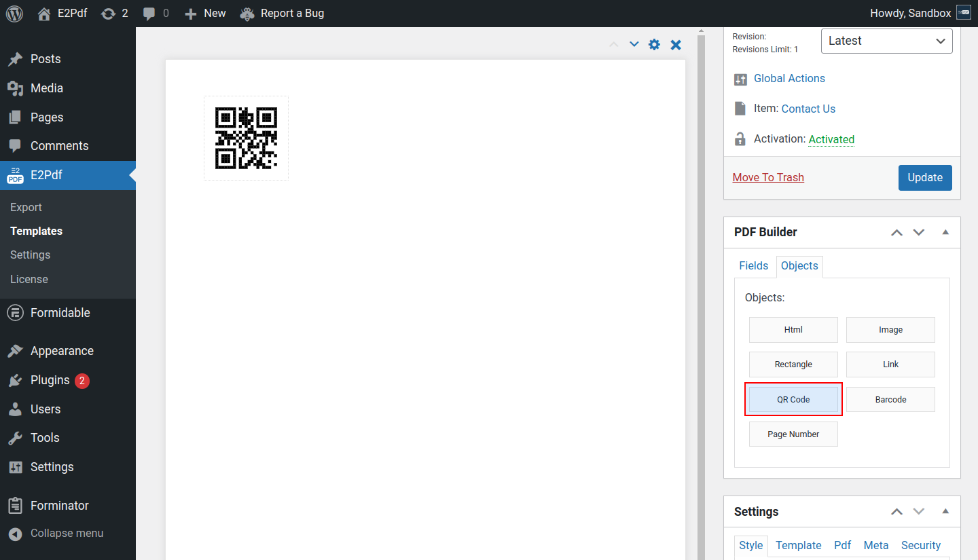Viewport: 978px width, 560px height.
Task: Move PDF Builder panel down
Action: click(x=919, y=232)
